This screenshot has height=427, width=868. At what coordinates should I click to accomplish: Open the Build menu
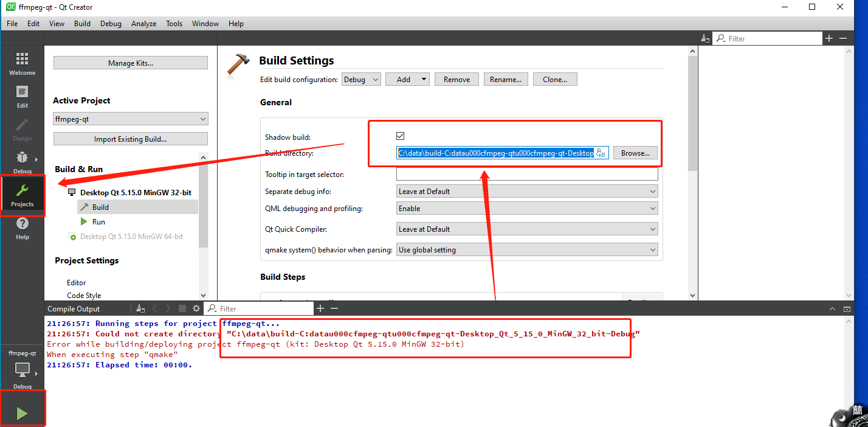(82, 24)
